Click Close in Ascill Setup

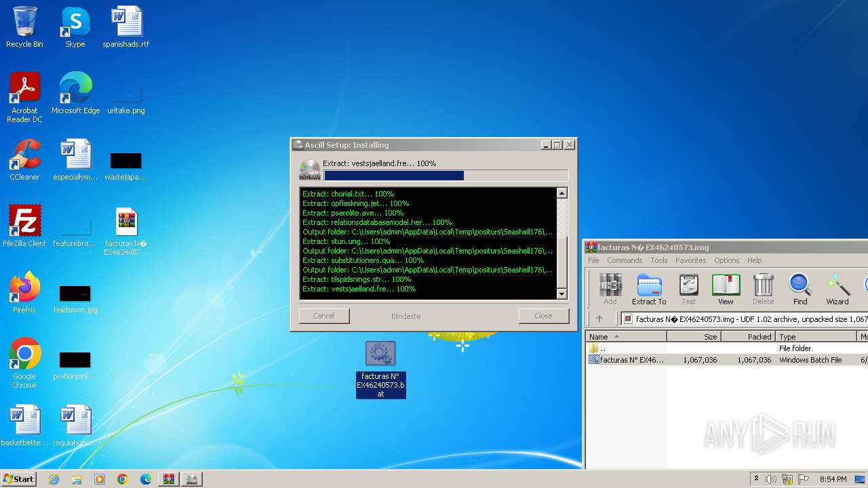coord(543,316)
